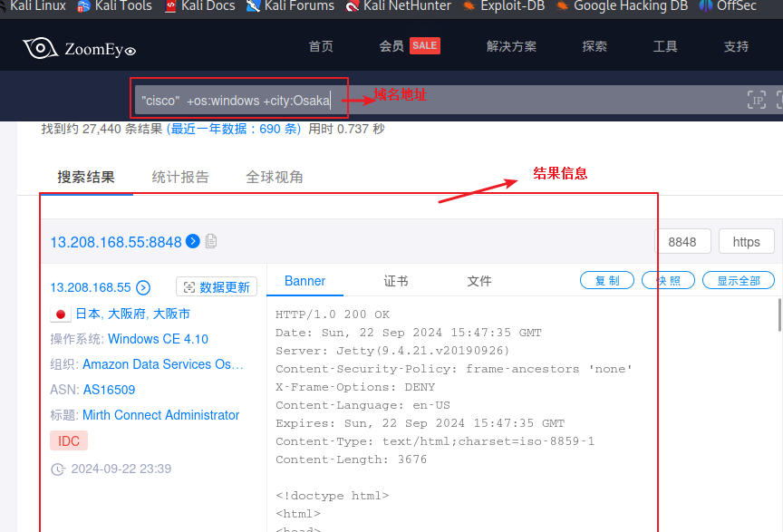Open the Kali Docs bookmark
Screen dimensions: 783x532
[x=199, y=6]
